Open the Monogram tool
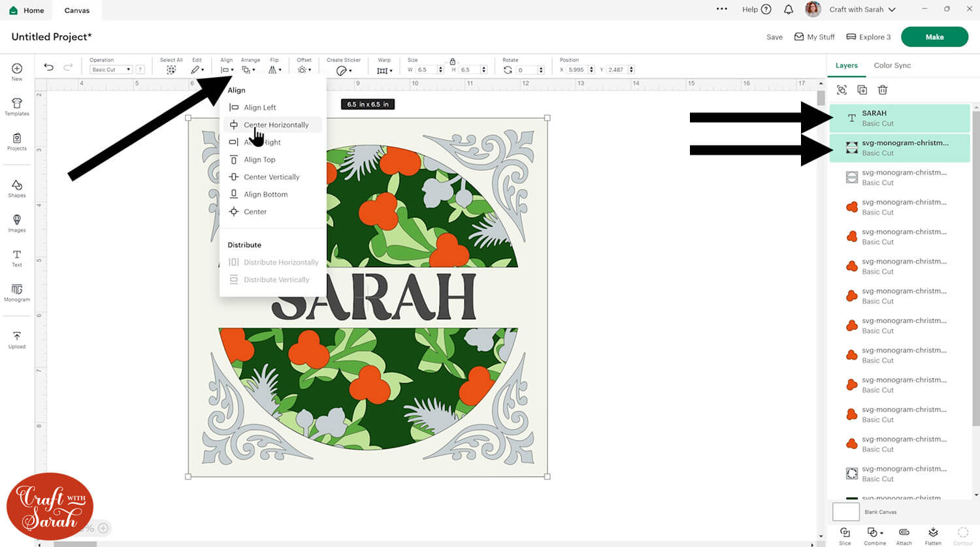 point(17,292)
